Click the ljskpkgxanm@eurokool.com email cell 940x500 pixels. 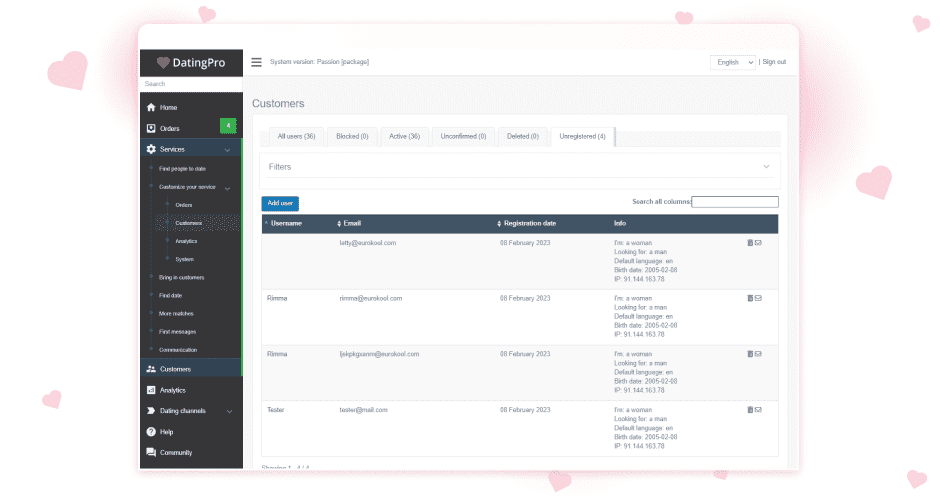click(379, 354)
